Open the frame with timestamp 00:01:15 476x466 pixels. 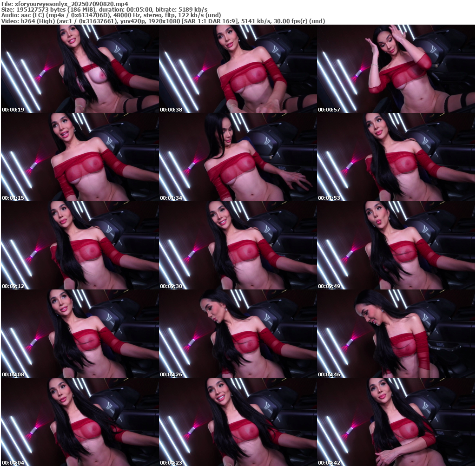click(80, 157)
